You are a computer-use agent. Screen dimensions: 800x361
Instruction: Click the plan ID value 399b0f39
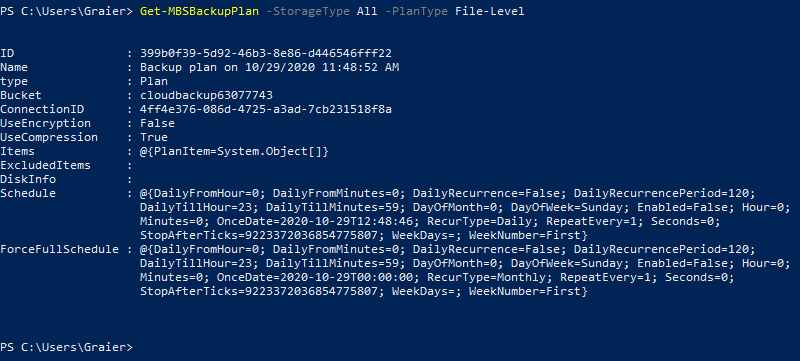pos(266,54)
